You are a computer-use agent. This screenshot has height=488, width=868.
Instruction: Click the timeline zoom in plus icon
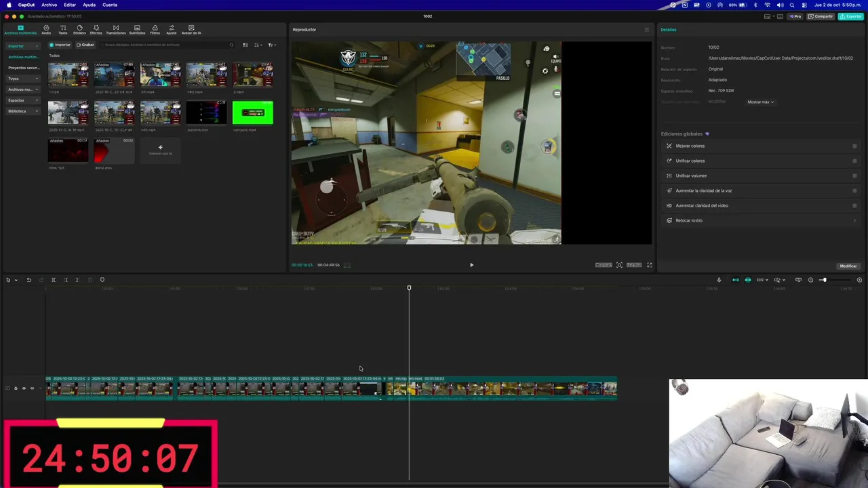pyautogui.click(x=859, y=280)
